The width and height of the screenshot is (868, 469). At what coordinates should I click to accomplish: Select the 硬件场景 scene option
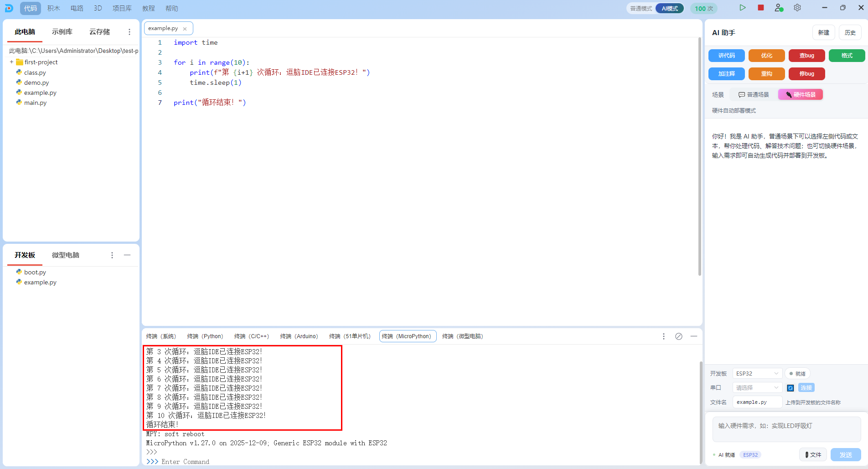tap(800, 95)
